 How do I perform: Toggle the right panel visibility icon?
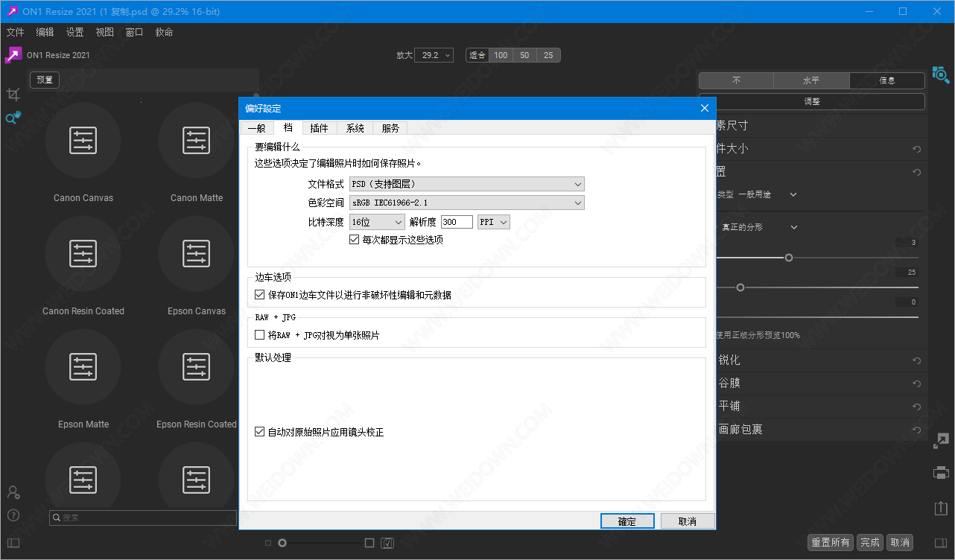pos(941,543)
